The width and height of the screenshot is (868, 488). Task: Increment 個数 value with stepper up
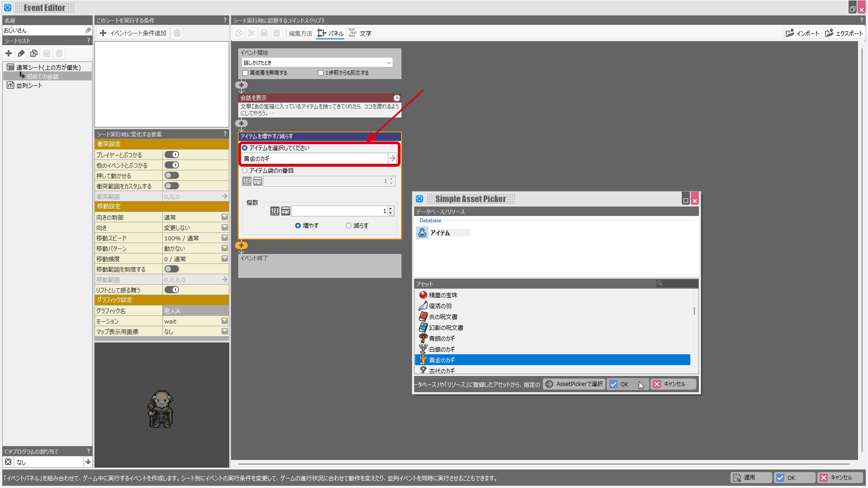pos(391,209)
